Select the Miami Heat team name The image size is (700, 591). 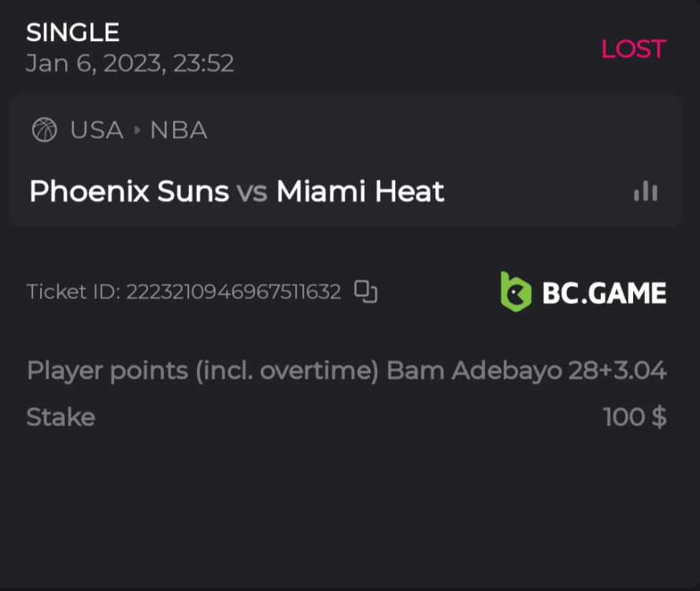(x=360, y=191)
